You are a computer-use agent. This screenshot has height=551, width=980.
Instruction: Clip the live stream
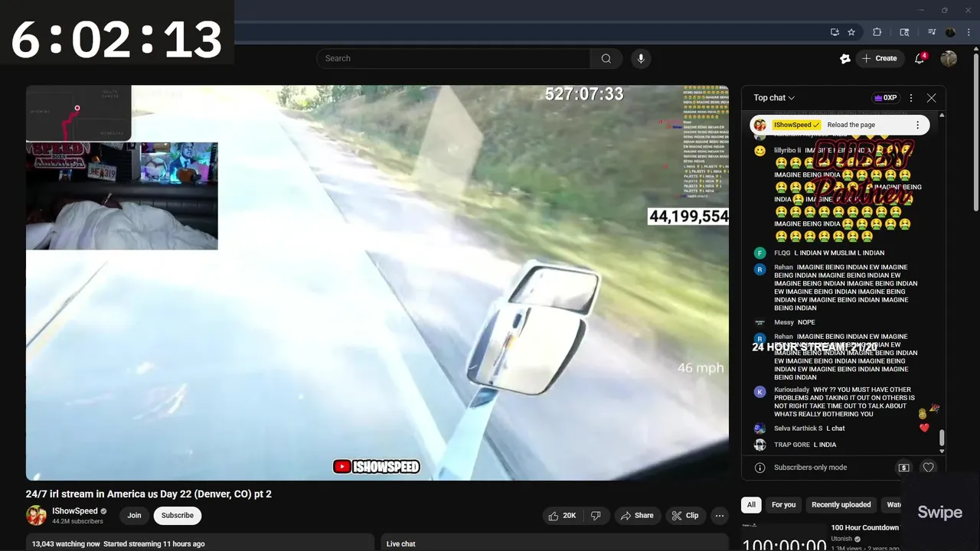point(684,516)
